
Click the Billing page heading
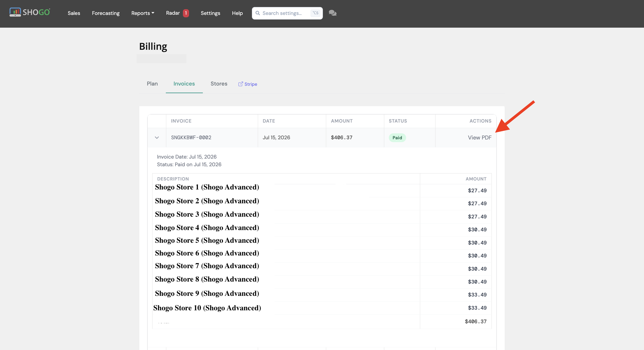click(x=153, y=46)
